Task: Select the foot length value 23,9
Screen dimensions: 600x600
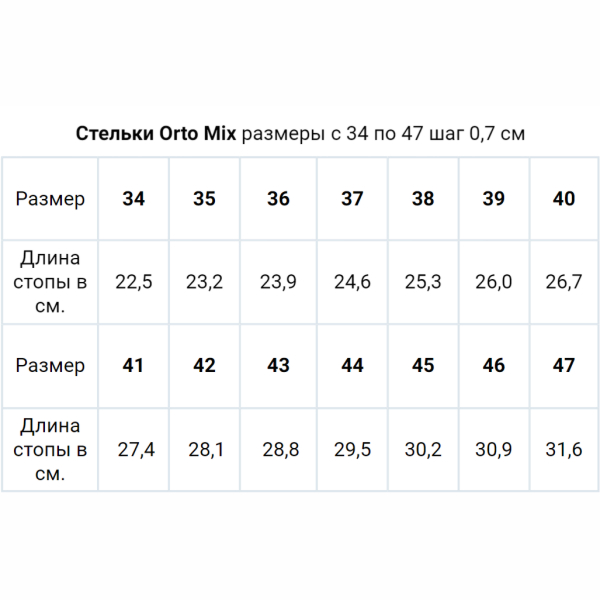Action: coord(278,282)
